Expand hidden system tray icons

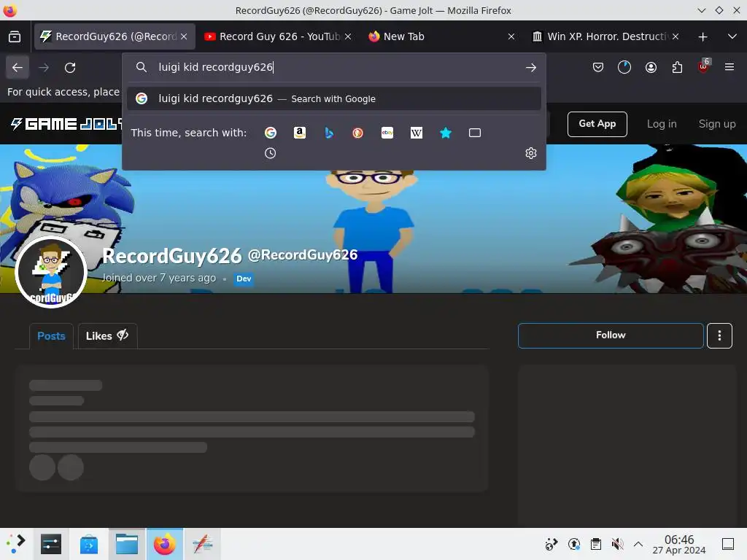[x=638, y=544]
